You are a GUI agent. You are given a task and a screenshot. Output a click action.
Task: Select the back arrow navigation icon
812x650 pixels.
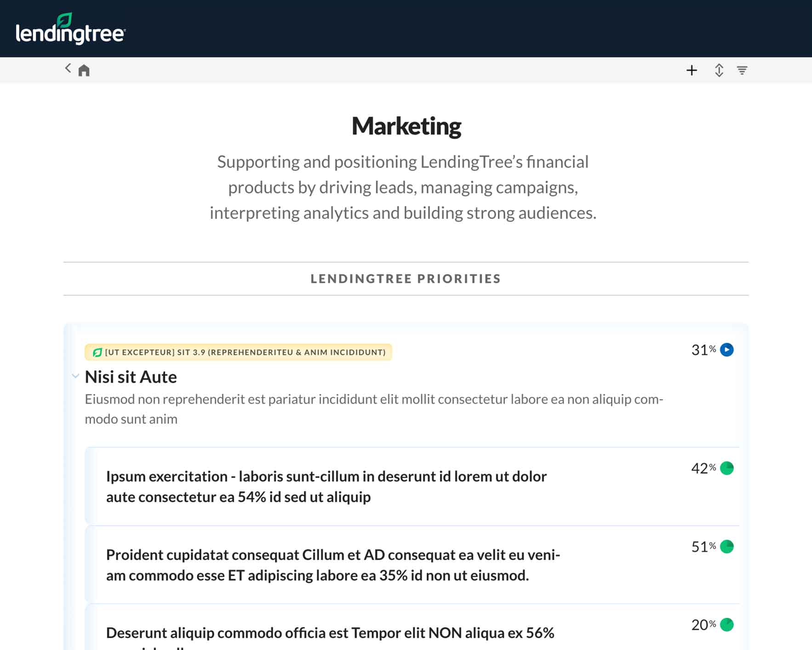67,68
